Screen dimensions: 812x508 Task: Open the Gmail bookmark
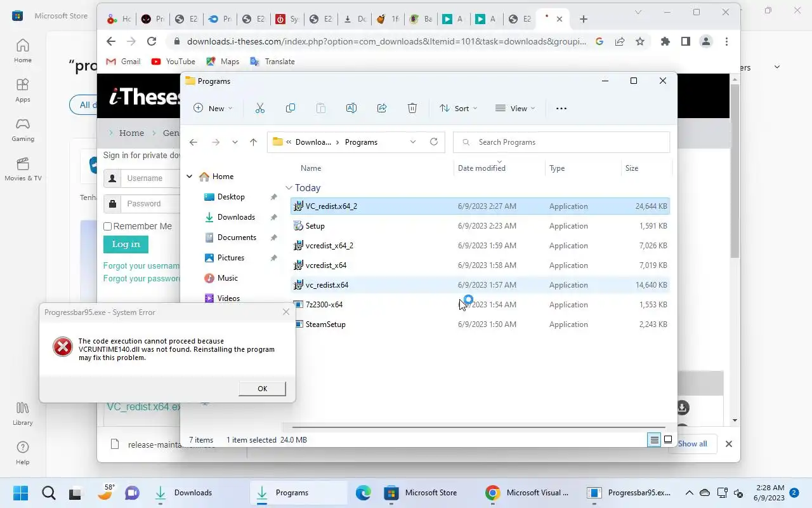pyautogui.click(x=124, y=62)
